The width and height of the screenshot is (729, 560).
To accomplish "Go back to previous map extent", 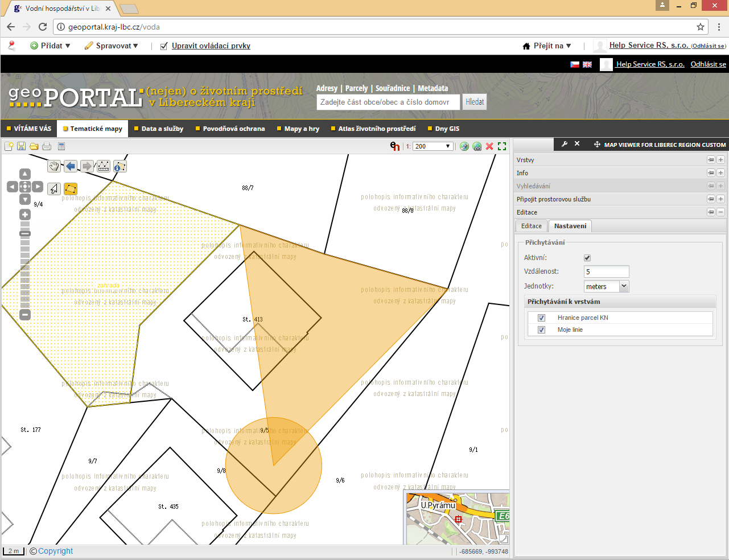I will coord(71,166).
